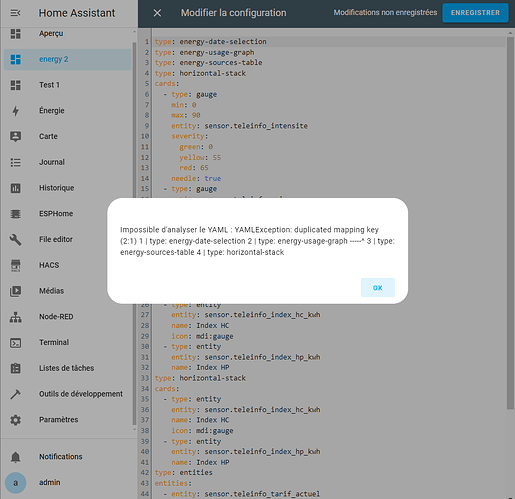The width and height of the screenshot is (515, 499).
Task: Click the ENREGISTRER save button
Action: [x=475, y=13]
